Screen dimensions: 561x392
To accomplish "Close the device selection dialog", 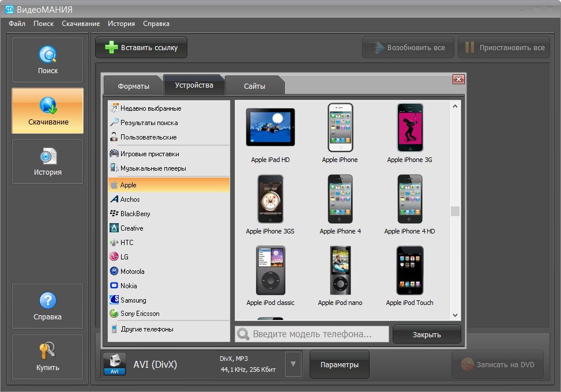I will tap(458, 79).
